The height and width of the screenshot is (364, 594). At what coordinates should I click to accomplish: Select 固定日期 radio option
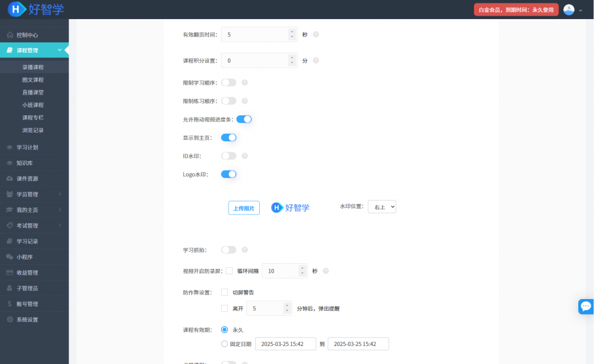(x=224, y=344)
